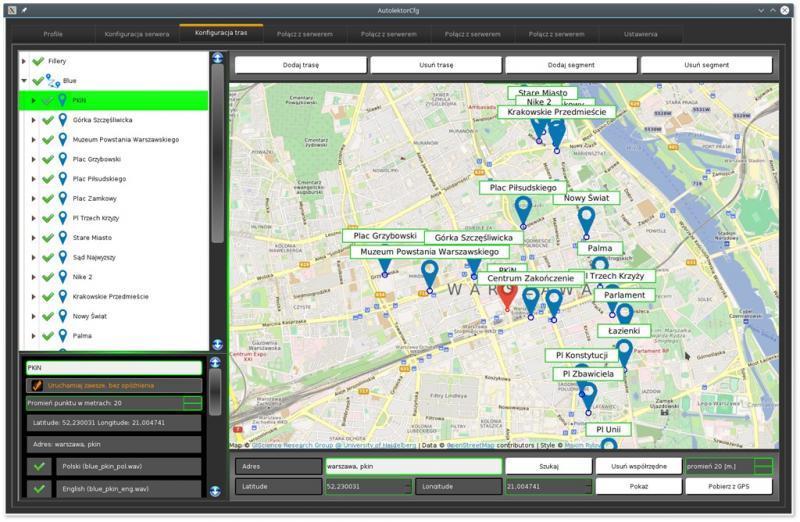Expand the Stare Miasto tree item

click(34, 238)
